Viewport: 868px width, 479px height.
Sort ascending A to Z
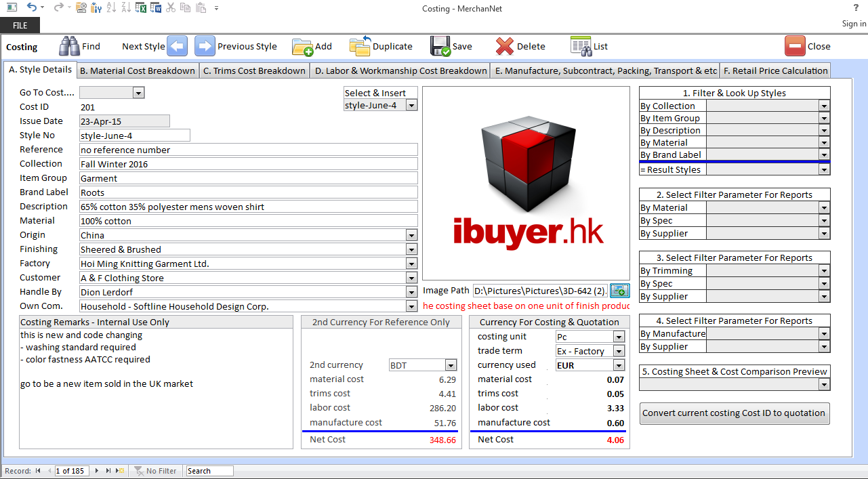pos(111,7)
